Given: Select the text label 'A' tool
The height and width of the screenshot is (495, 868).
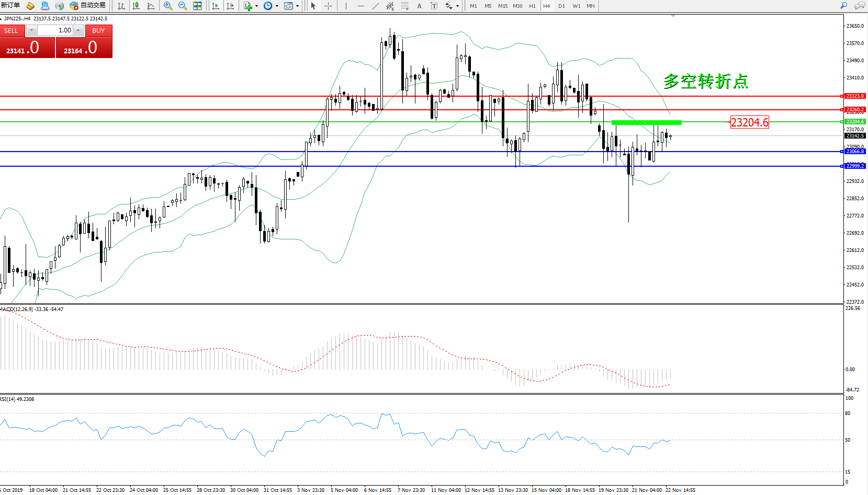Looking at the screenshot, I should (x=419, y=6).
